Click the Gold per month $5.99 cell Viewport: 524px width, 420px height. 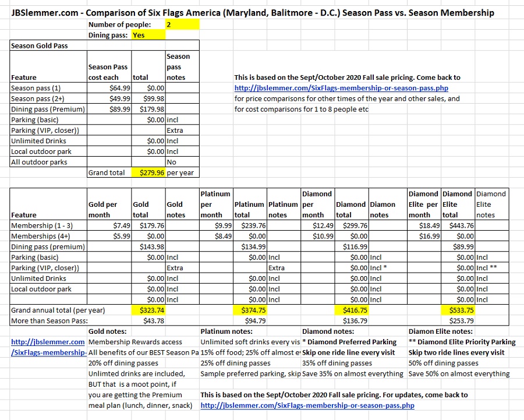[x=109, y=236]
